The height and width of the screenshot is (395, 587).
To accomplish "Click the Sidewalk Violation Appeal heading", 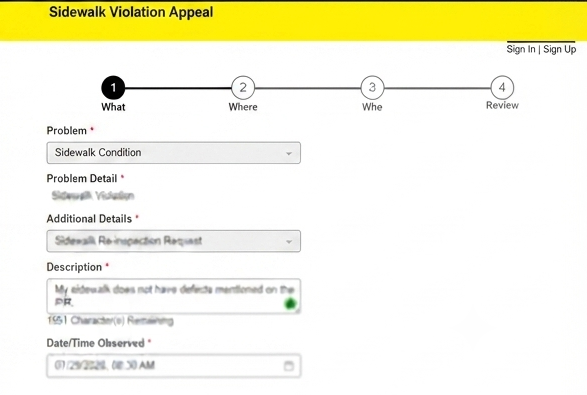I will tap(131, 12).
